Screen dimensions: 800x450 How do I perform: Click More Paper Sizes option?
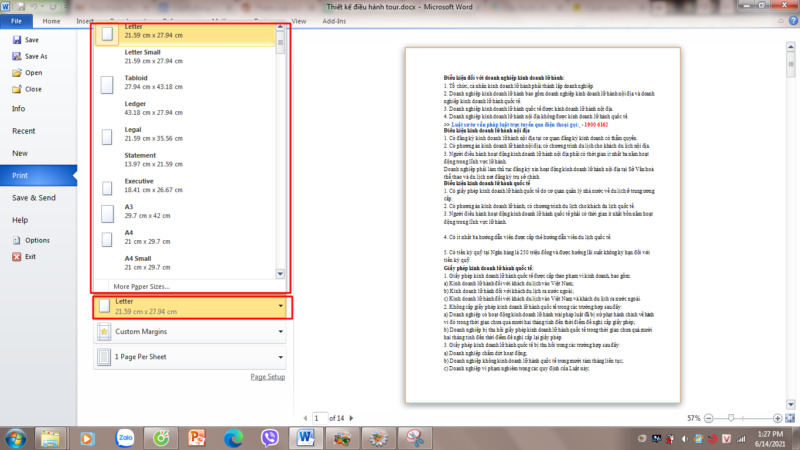(141, 286)
